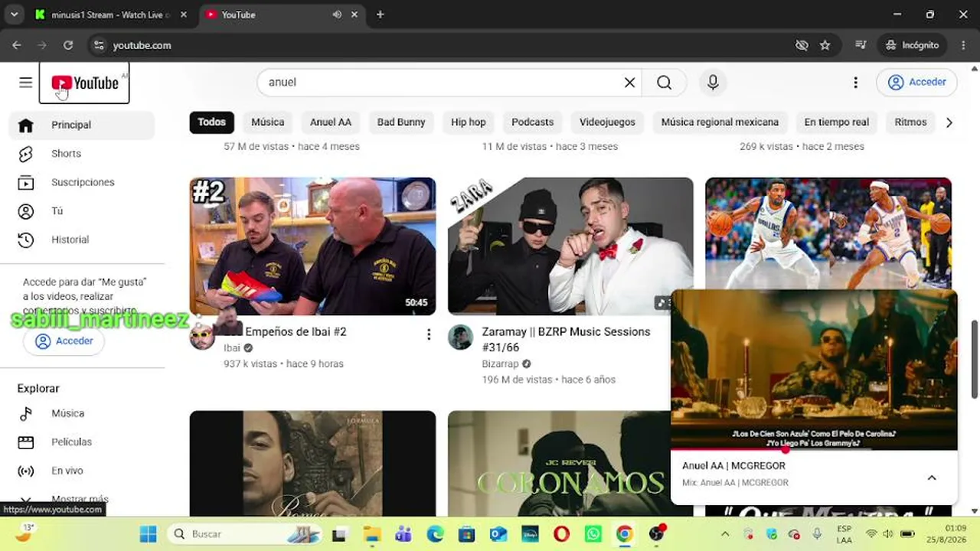Open Shorts from the sidebar
The height and width of the screenshot is (551, 980).
[82, 154]
